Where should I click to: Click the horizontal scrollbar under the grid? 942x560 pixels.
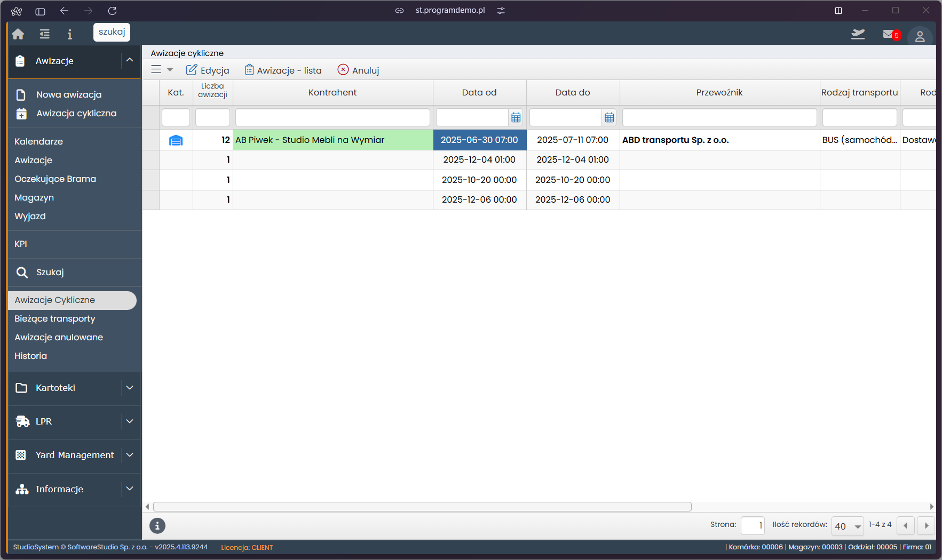coord(422,507)
